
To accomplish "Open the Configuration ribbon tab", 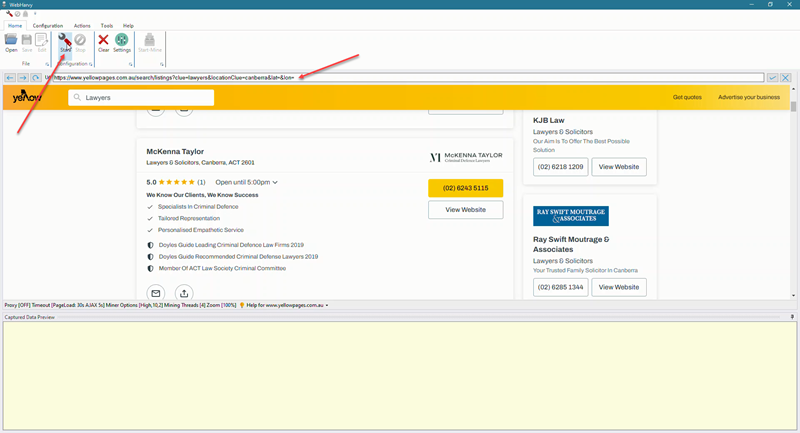I will (x=48, y=25).
